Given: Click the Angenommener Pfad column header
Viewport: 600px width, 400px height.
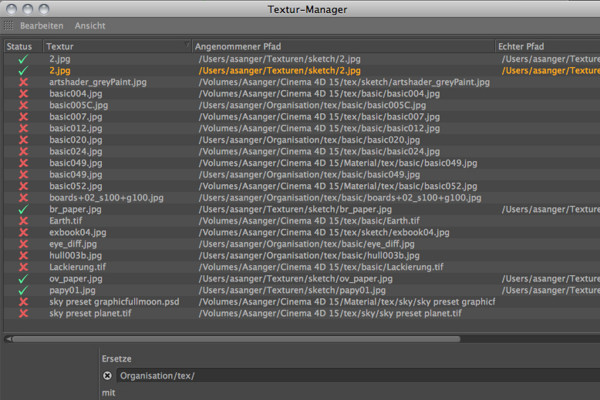Looking at the screenshot, I should coord(238,46).
